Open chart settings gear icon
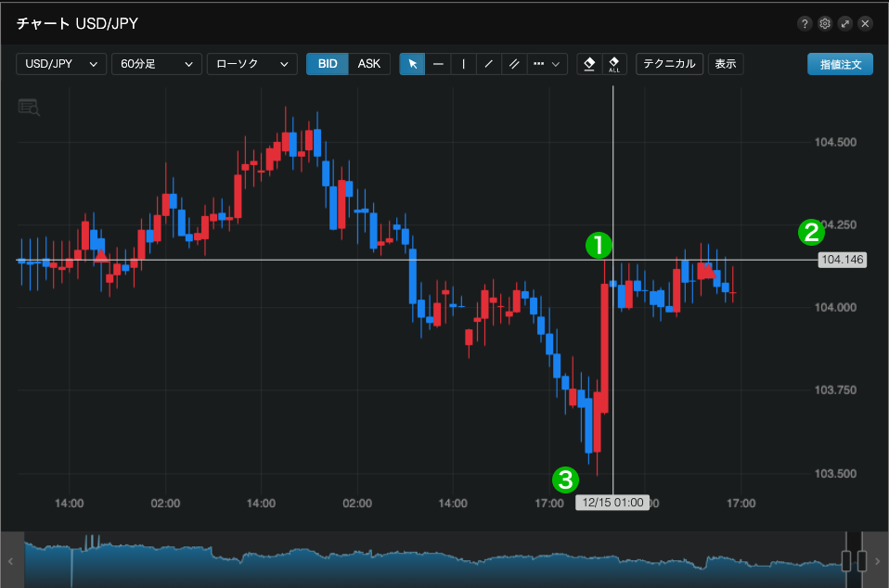Image resolution: width=889 pixels, height=588 pixels. pyautogui.click(x=824, y=23)
